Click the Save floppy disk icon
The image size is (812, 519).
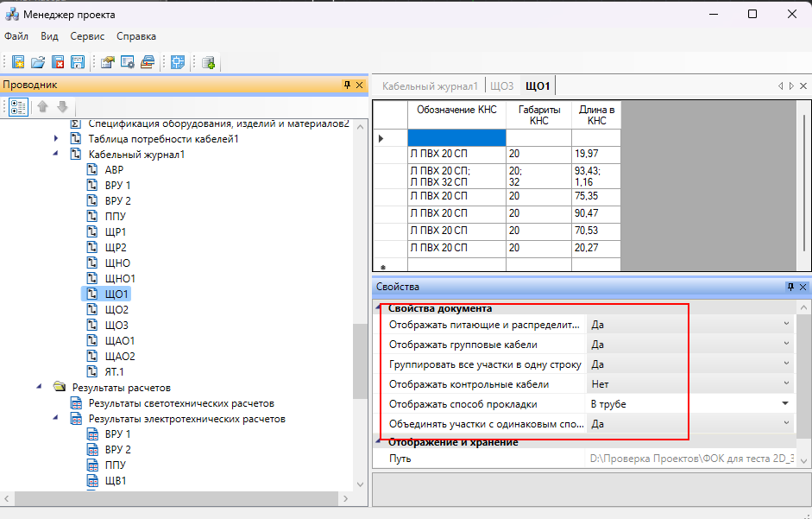coord(77,62)
